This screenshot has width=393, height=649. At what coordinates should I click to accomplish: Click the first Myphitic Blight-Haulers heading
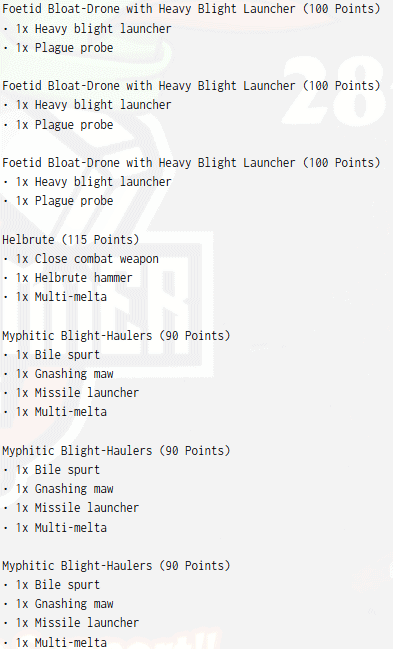pos(116,336)
